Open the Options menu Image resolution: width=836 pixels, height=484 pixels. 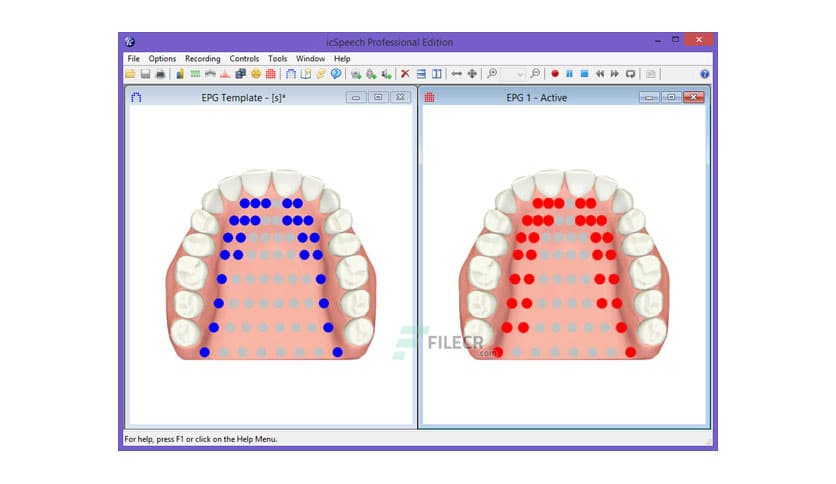click(162, 59)
